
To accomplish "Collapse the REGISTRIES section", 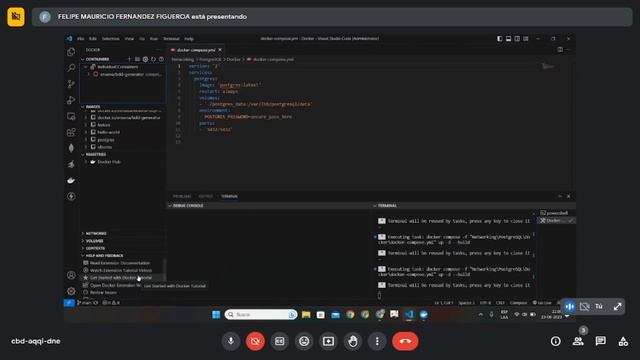I will click(96, 155).
